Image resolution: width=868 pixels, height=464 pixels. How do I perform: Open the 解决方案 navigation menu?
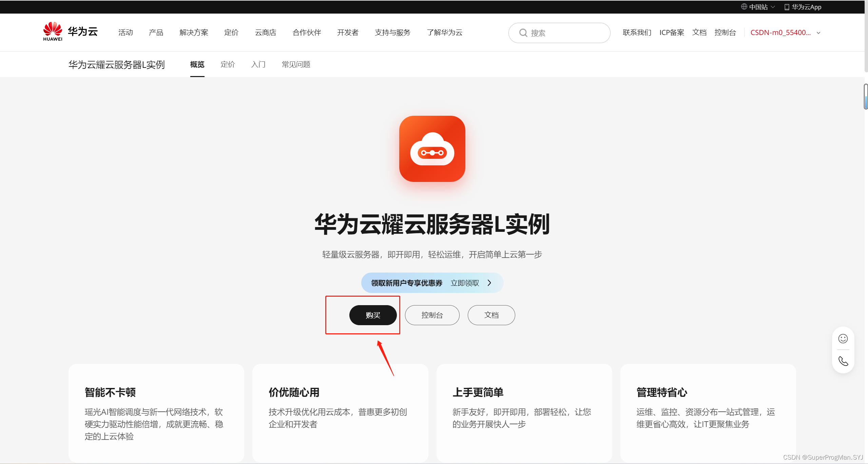tap(194, 33)
